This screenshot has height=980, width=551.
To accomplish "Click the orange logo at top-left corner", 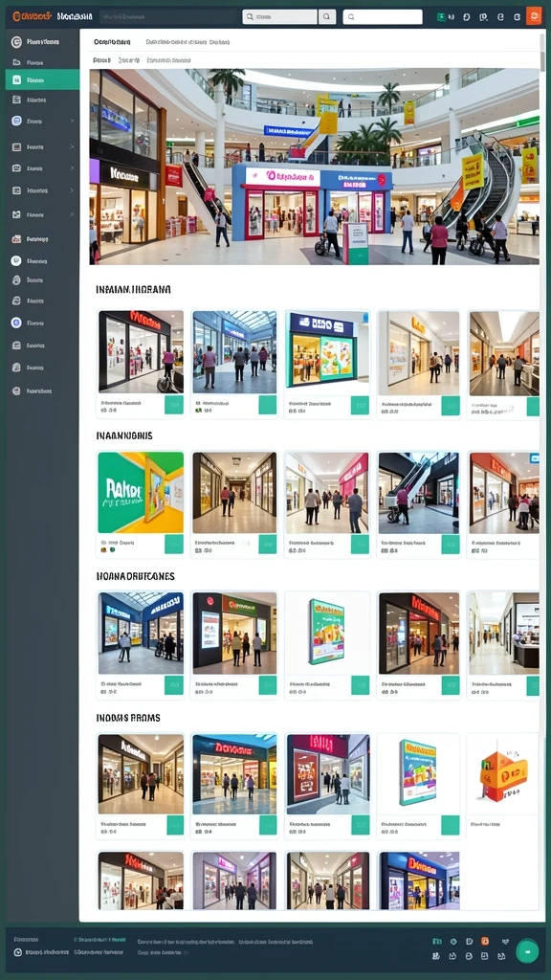I will 32,16.
